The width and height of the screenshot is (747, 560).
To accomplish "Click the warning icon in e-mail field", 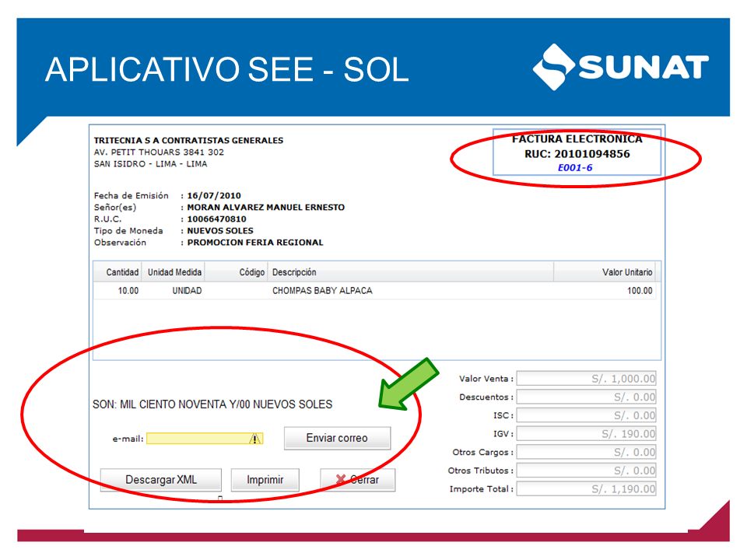I will coord(256,439).
